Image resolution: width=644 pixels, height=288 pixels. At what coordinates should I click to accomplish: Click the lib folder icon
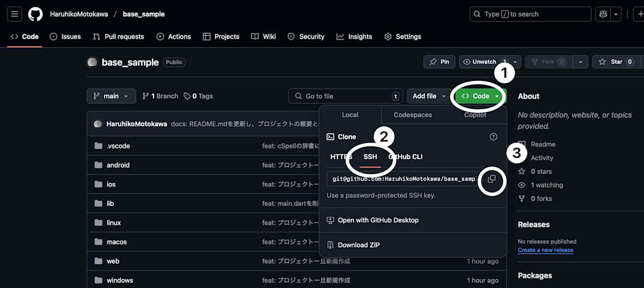(98, 203)
